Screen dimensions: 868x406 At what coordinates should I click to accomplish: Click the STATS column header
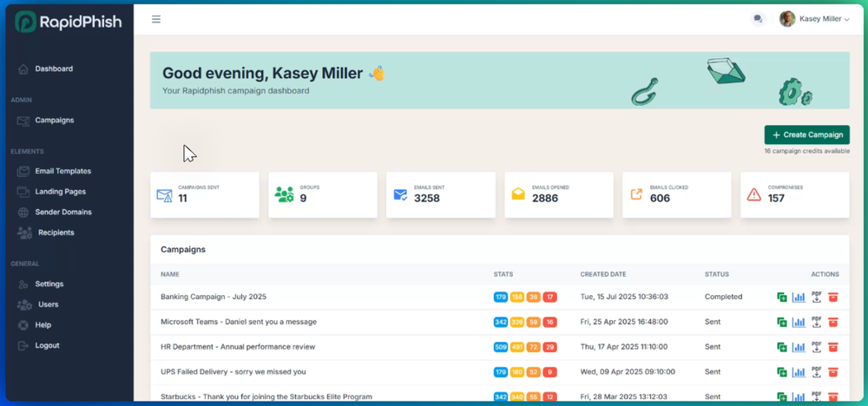[503, 274]
